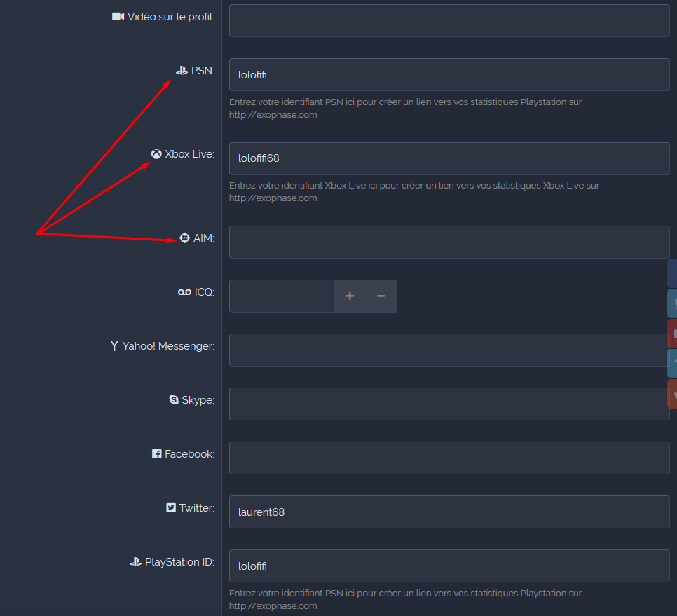Click the empty AIM text field

[x=449, y=242]
